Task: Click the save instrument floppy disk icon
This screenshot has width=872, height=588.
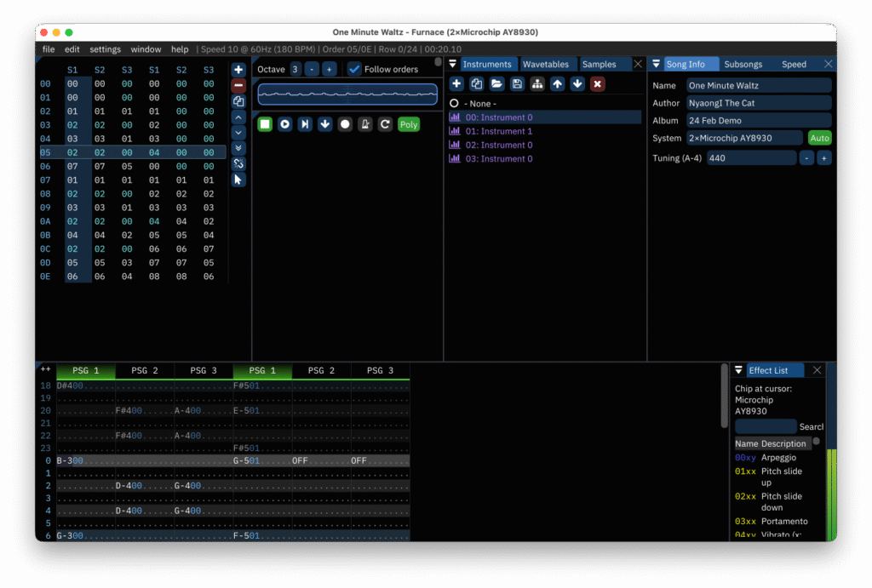Action: pos(517,83)
